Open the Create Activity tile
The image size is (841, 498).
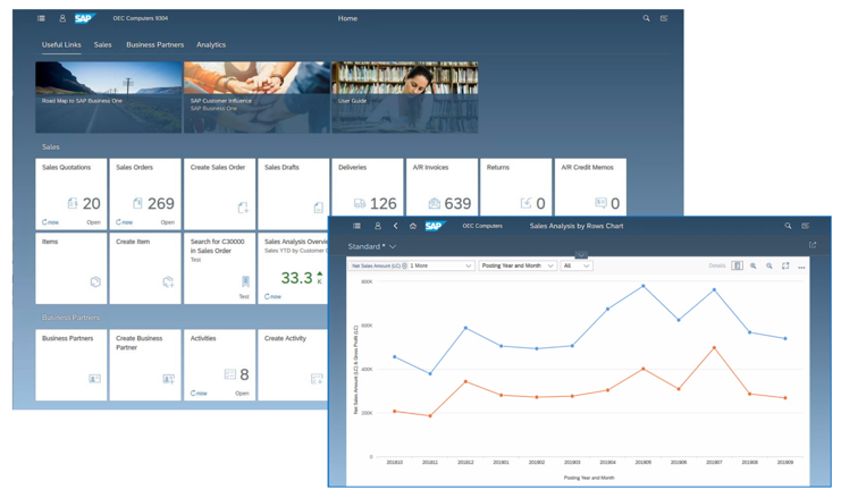(293, 365)
